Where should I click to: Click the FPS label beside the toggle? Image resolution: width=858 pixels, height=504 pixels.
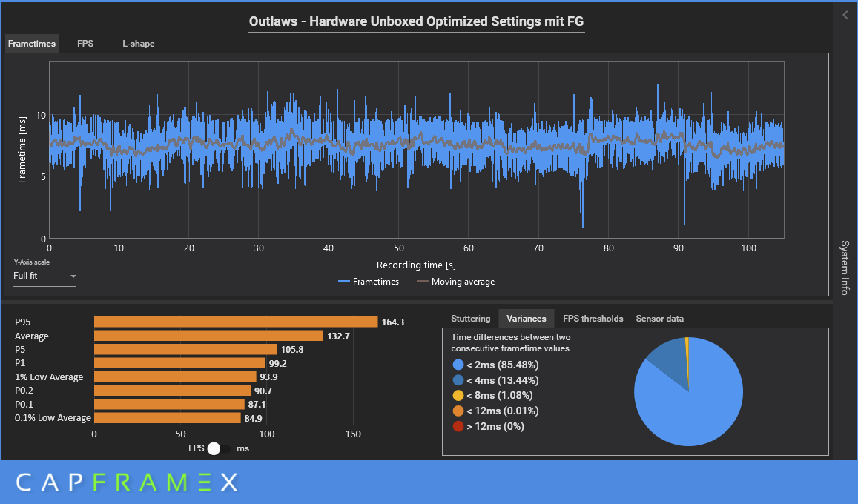click(196, 448)
